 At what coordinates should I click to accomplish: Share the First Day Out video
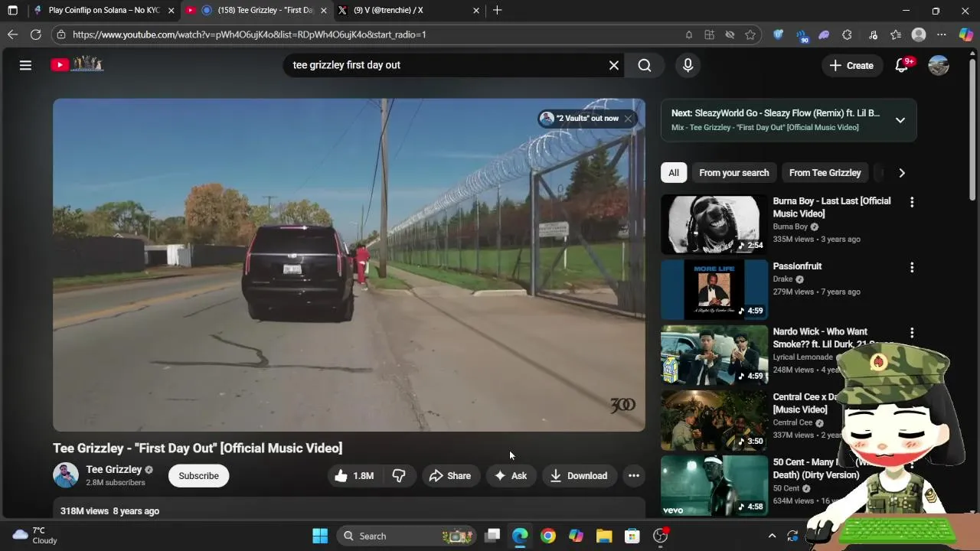pos(450,476)
